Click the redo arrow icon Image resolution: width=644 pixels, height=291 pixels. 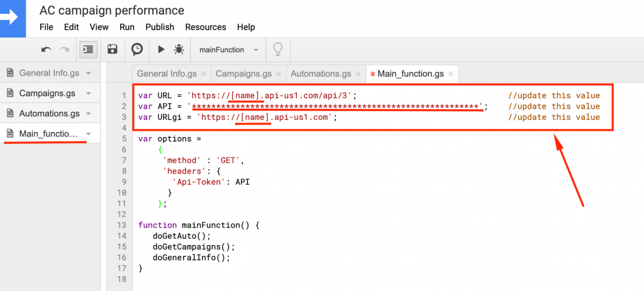[64, 49]
